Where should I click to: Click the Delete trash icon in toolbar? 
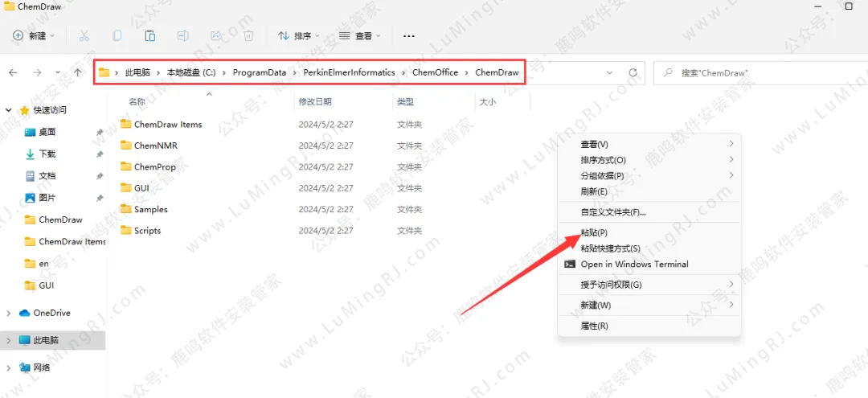click(249, 36)
